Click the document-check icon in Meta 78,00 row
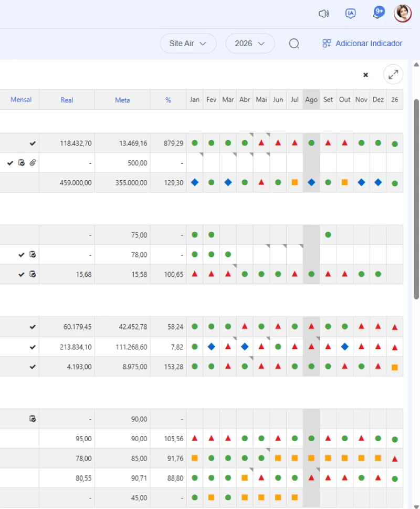The height and width of the screenshot is (509, 420). click(33, 254)
